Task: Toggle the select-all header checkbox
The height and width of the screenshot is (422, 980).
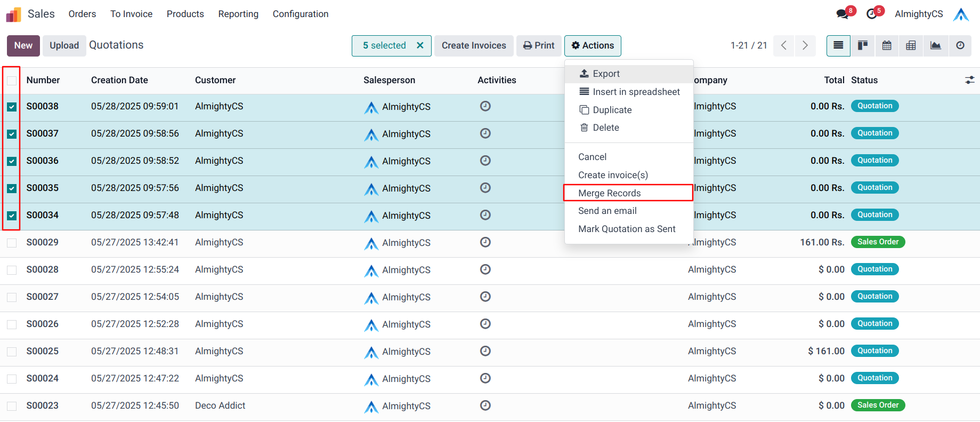Action: (12, 81)
